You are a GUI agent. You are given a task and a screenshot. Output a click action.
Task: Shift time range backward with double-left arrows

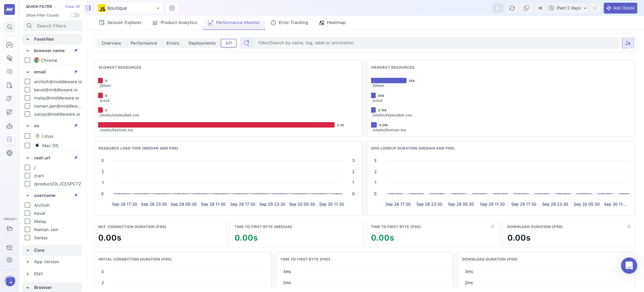tap(540, 8)
